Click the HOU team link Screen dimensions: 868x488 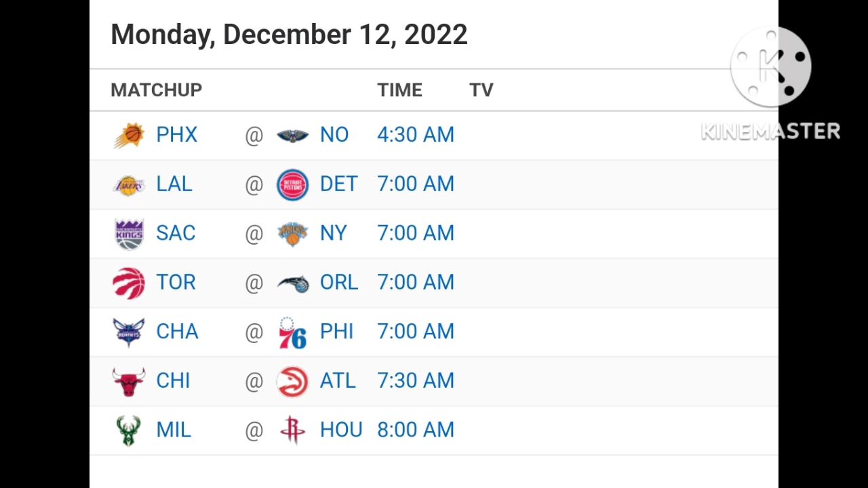coord(341,430)
